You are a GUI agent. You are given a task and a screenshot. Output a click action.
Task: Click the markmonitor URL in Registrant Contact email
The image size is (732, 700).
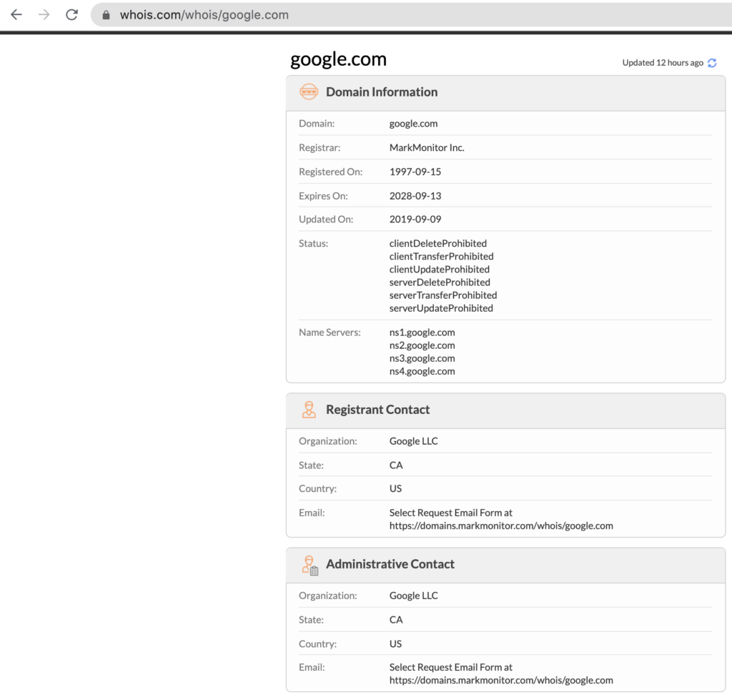click(x=501, y=526)
